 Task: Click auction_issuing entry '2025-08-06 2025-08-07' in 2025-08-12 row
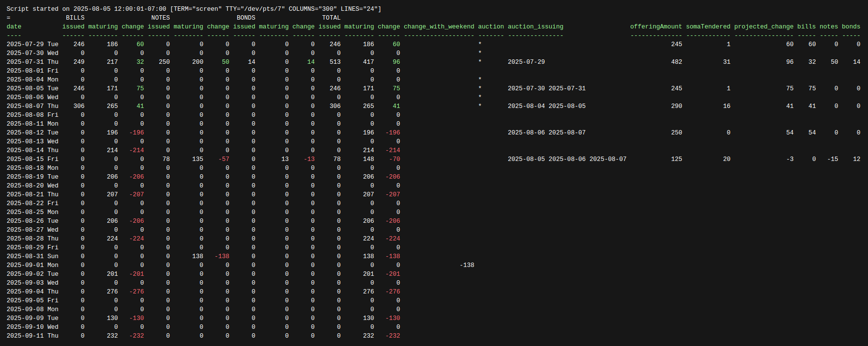click(546, 133)
